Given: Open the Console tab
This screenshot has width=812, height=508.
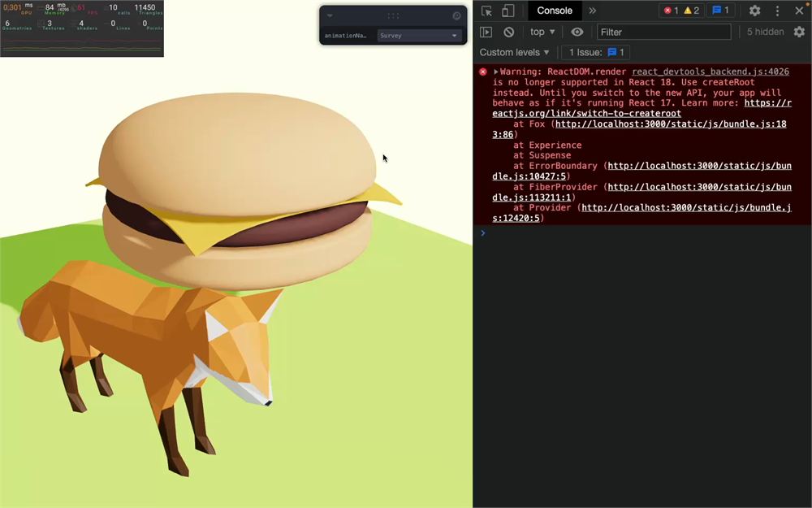Looking at the screenshot, I should (x=554, y=11).
